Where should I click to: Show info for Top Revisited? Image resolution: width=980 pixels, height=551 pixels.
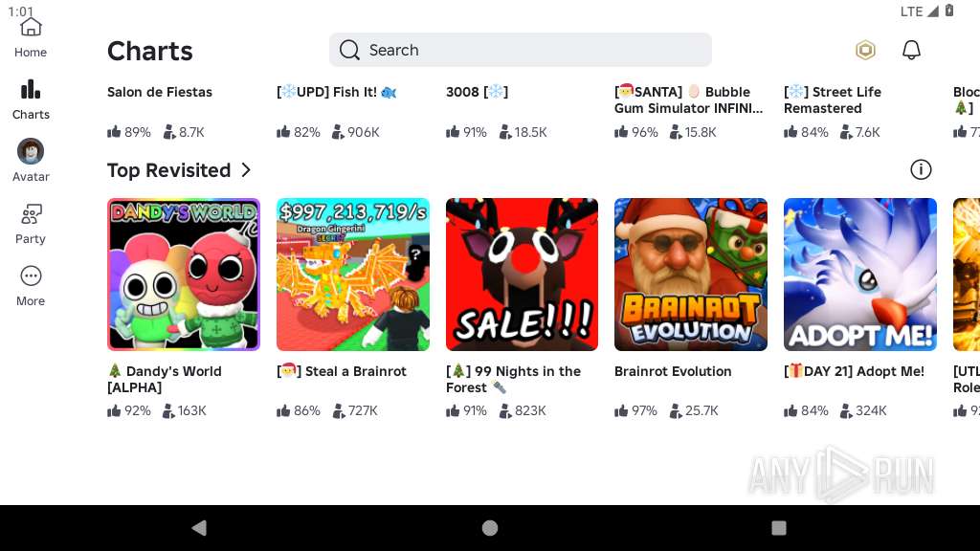coord(921,170)
